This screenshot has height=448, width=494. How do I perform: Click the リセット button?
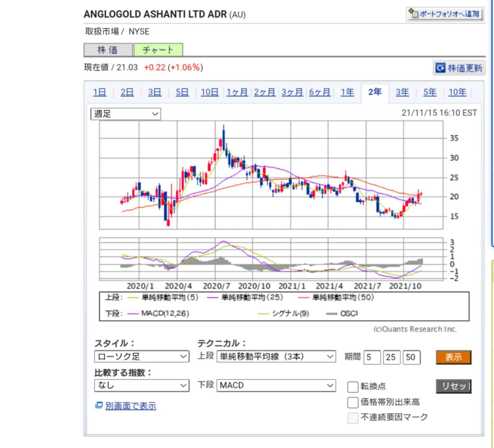click(454, 386)
